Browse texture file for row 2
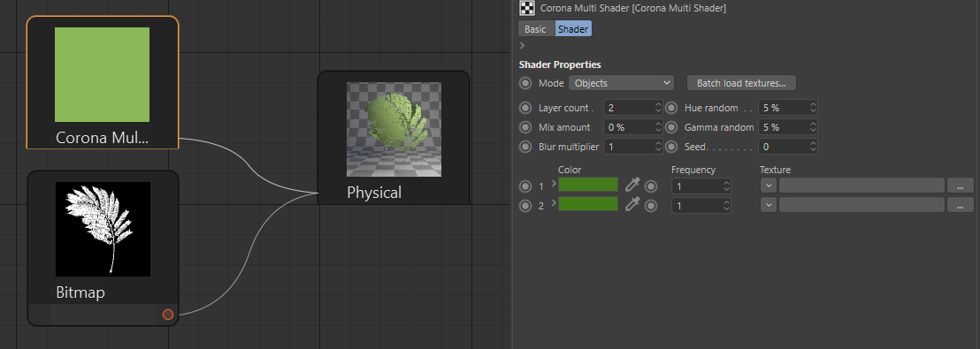Screen dimensions: 980x349 [960, 205]
